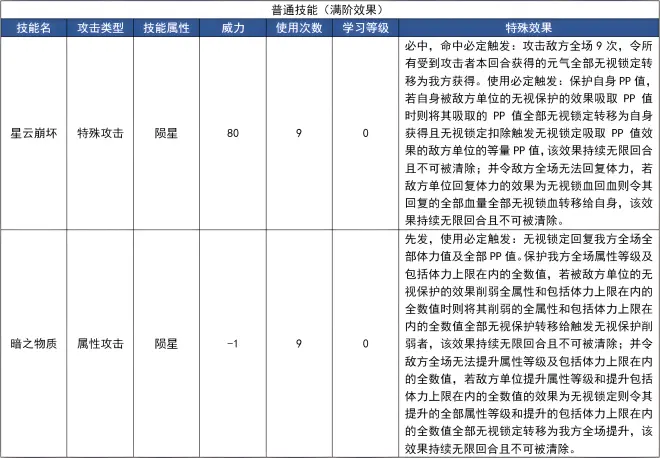Click the 暗之物质 special effect description
Image resolution: width=660 pixels, height=458 pixels.
(529, 344)
